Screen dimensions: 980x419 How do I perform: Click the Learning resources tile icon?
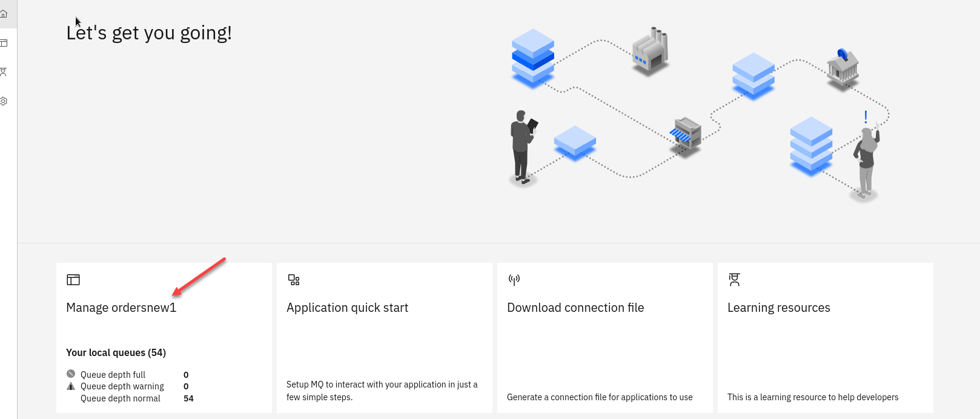[734, 280]
